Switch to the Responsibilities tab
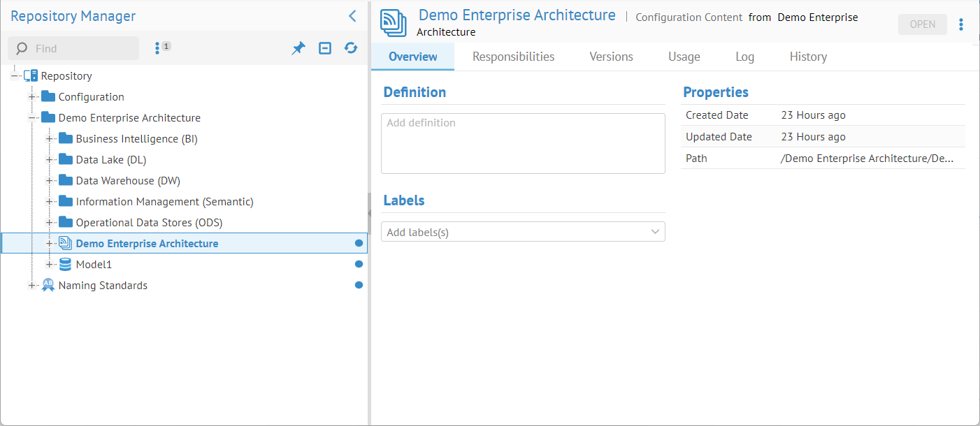This screenshot has height=426, width=980. click(513, 57)
